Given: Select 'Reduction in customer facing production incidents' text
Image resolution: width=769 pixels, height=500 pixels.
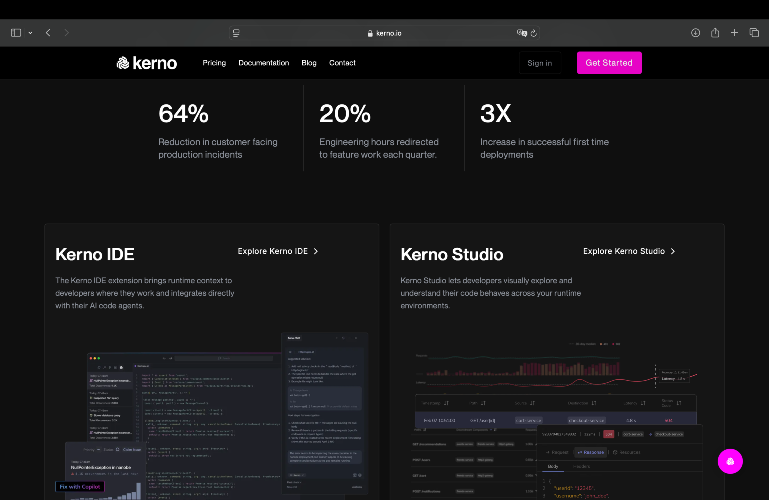Looking at the screenshot, I should [218, 148].
